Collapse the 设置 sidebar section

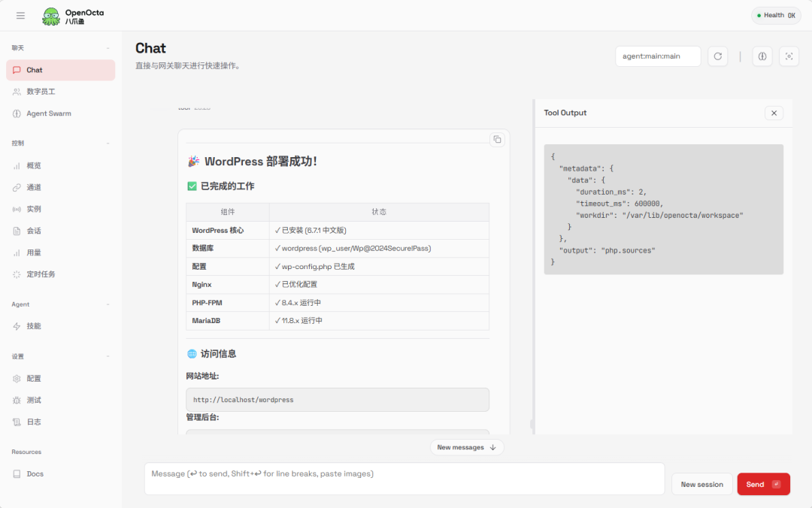pos(108,356)
